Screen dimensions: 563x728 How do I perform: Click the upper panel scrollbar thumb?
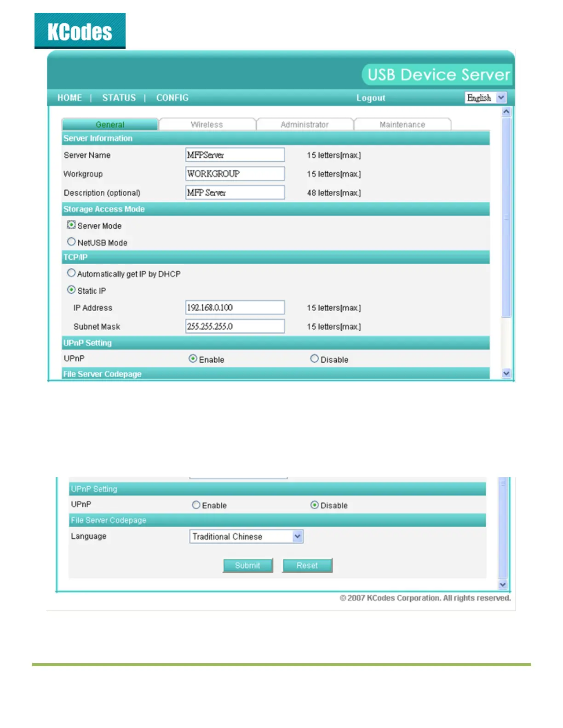pos(506,217)
